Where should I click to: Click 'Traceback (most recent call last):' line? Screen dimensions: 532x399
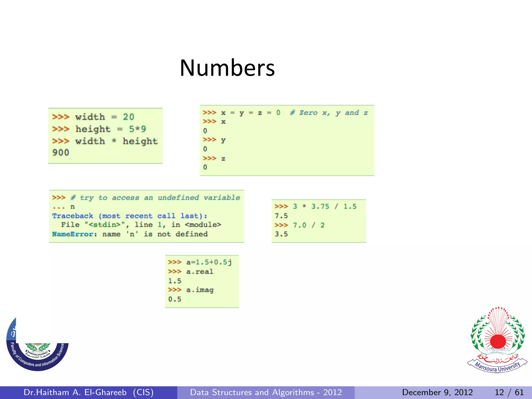(130, 216)
